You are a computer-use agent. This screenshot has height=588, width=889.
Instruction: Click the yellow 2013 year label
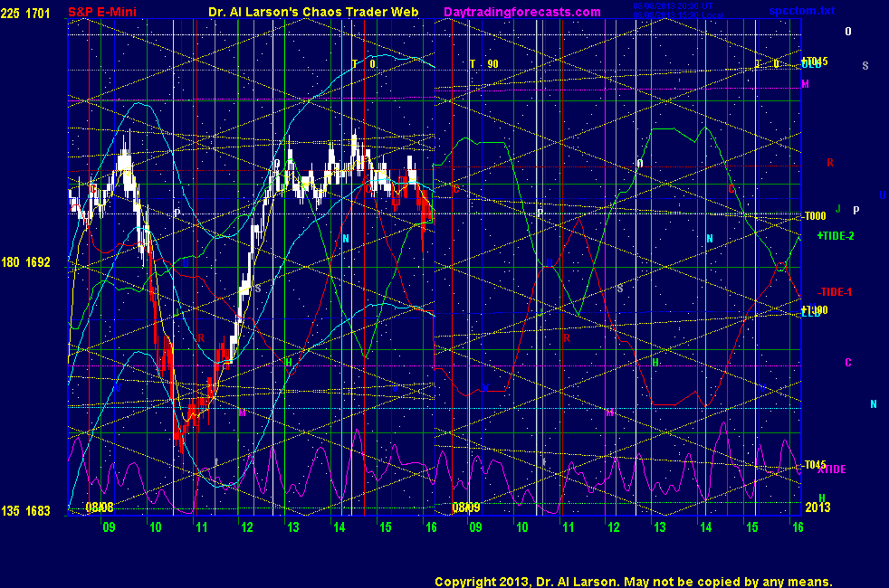point(817,507)
